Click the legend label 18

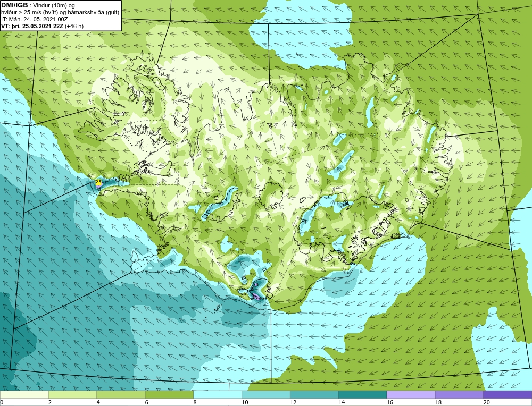[x=438, y=403]
